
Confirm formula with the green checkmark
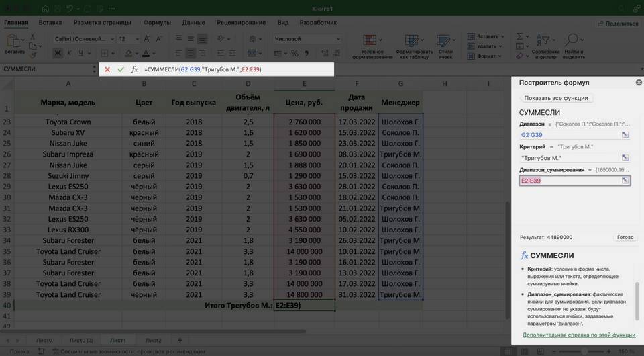121,69
